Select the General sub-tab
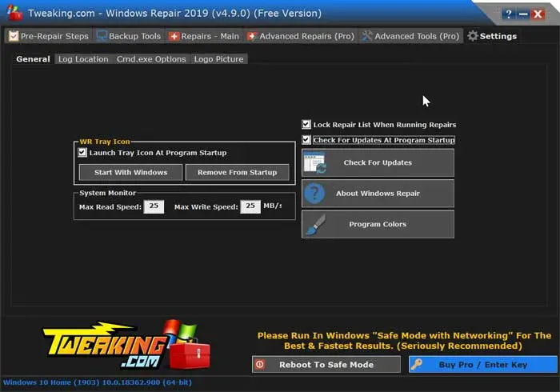Viewport: 560px width, 392px height. 33,59
